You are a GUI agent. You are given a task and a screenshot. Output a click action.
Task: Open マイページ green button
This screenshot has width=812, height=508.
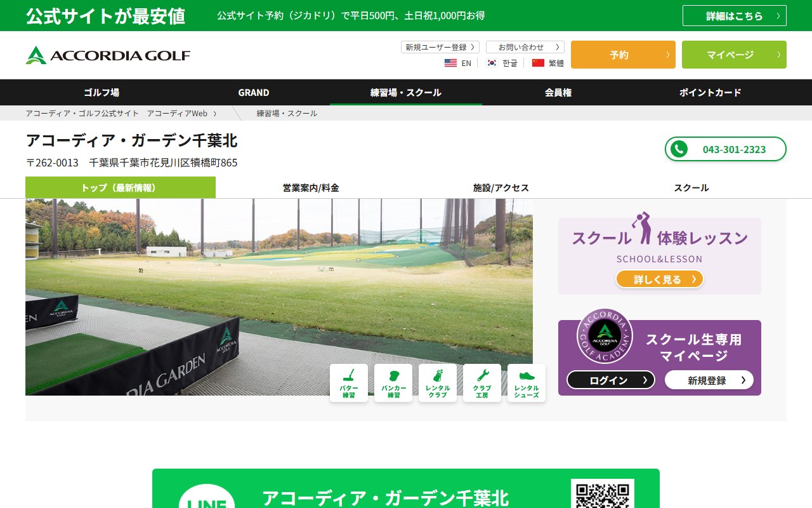coord(734,55)
